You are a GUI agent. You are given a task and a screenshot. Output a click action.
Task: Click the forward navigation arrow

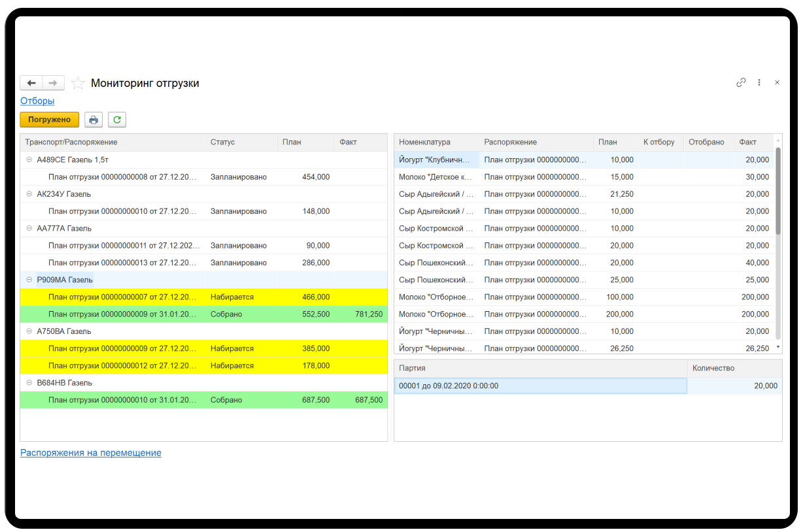54,83
